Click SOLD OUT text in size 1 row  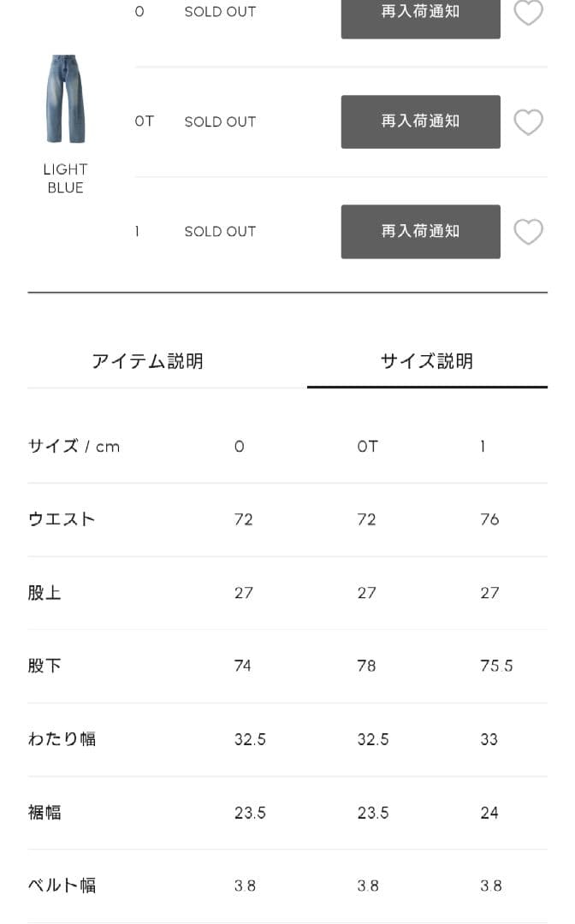pos(220,231)
